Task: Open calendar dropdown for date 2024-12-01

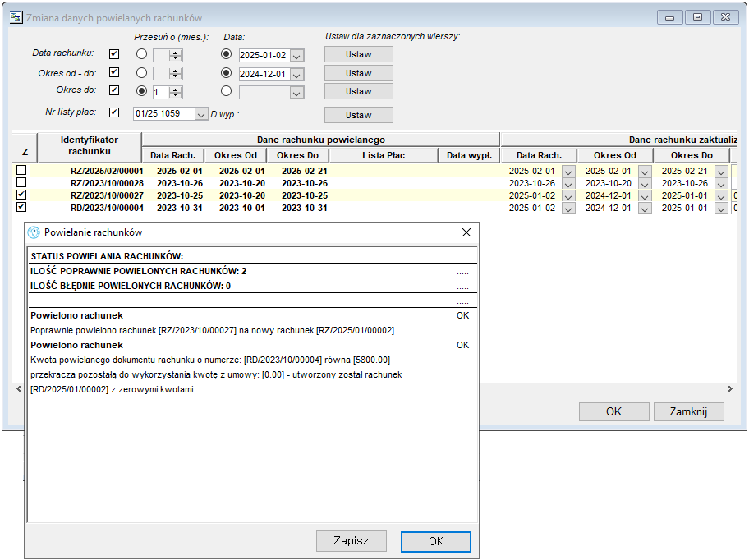Action: [x=296, y=75]
